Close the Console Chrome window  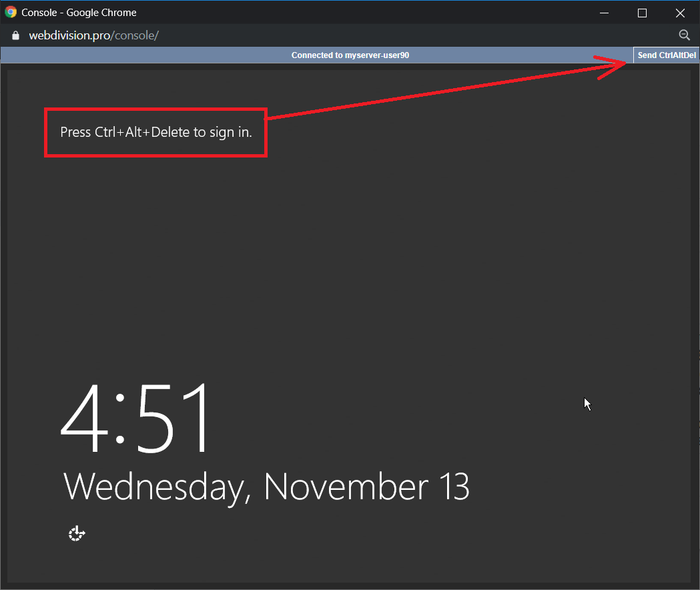point(680,13)
